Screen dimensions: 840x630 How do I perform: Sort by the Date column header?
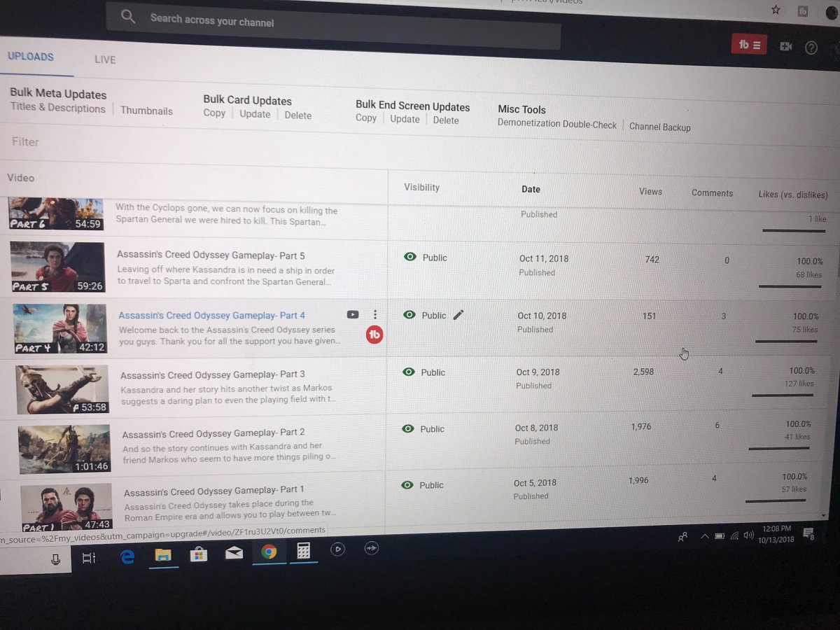[531, 189]
